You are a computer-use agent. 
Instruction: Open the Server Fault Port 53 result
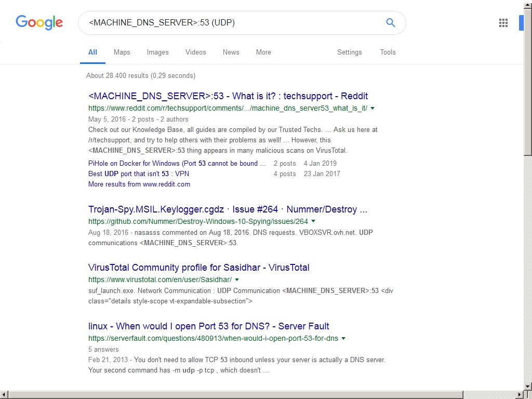click(x=209, y=326)
